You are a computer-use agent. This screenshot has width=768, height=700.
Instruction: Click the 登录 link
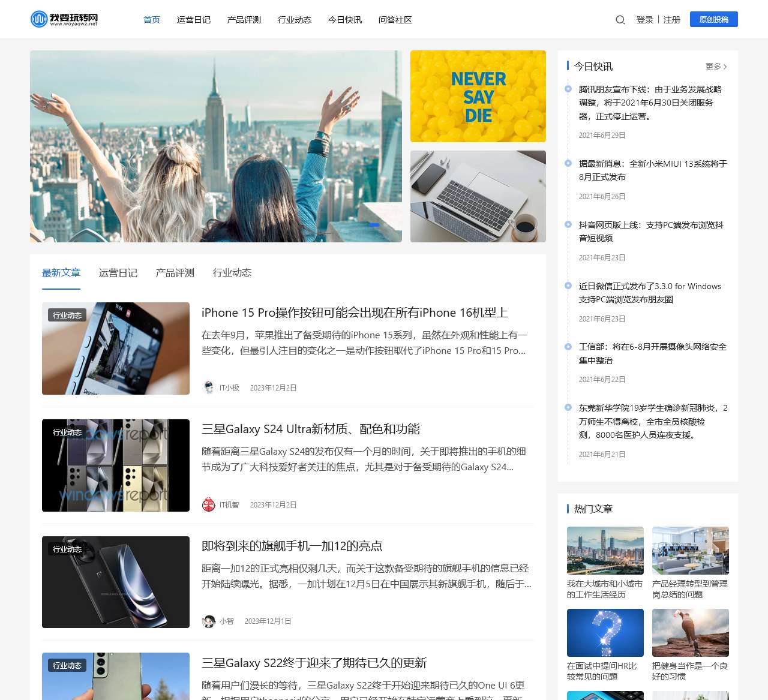(x=645, y=20)
